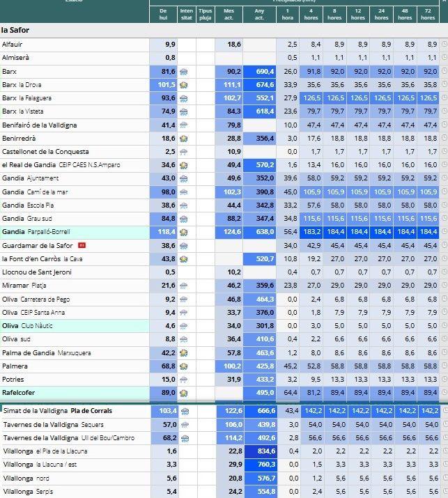This screenshot has width=448, height=498.
Task: Sort by the 'De hui' column header
Action: 163,15
